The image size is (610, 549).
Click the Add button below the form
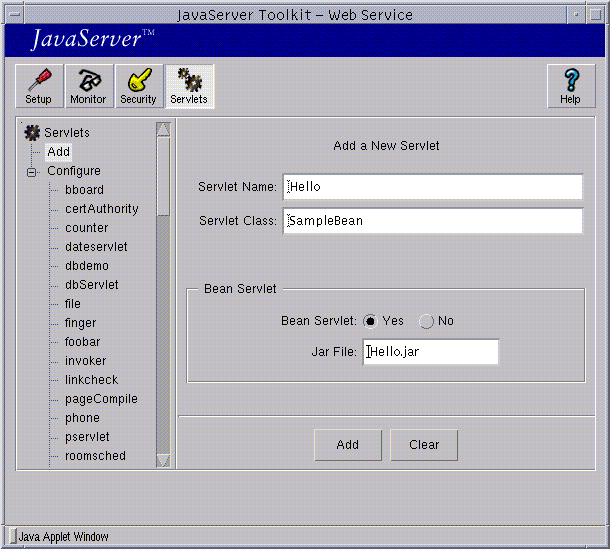tap(348, 445)
